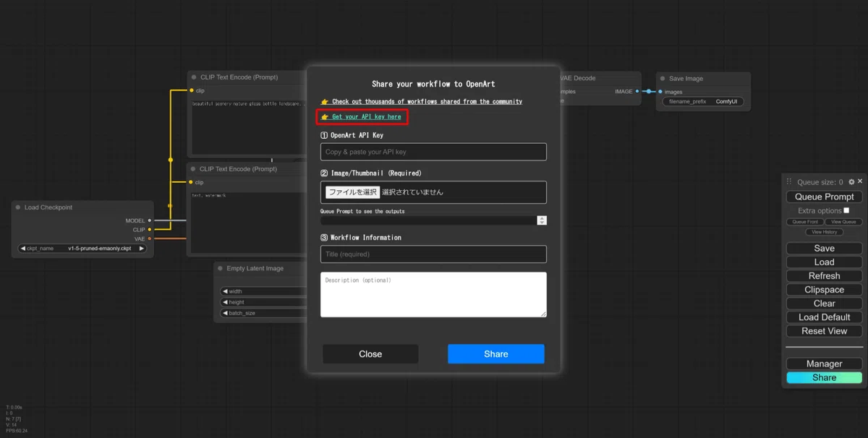Focus the OpenArt API Key field
Screen dimensions: 868x438
click(433, 152)
